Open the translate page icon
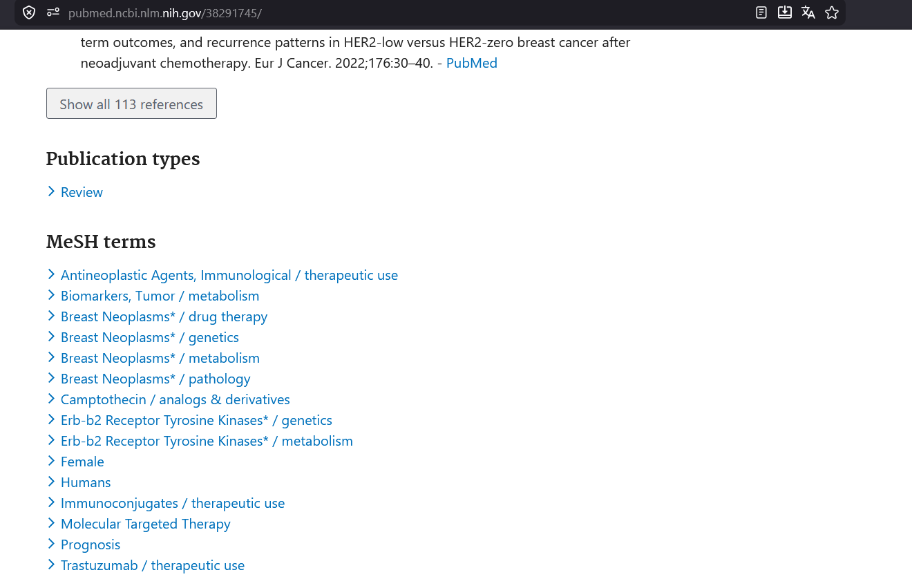The width and height of the screenshot is (912, 588). tap(808, 12)
